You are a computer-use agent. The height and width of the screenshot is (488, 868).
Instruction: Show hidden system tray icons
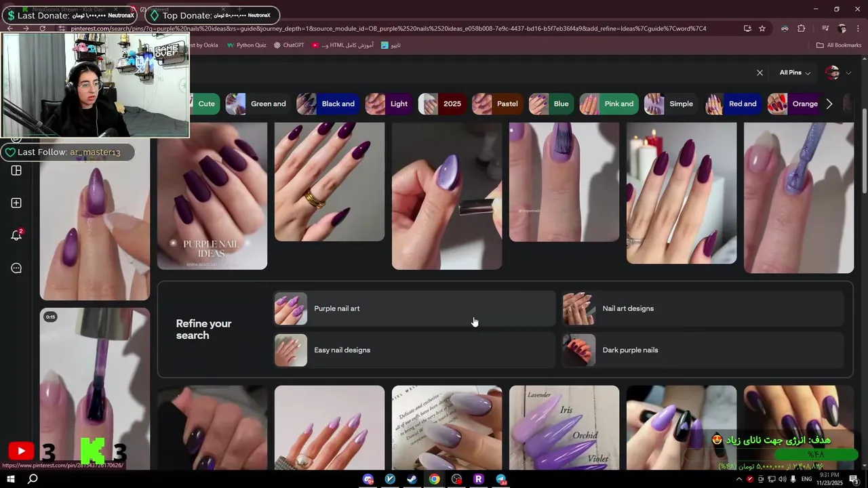pos(739,479)
